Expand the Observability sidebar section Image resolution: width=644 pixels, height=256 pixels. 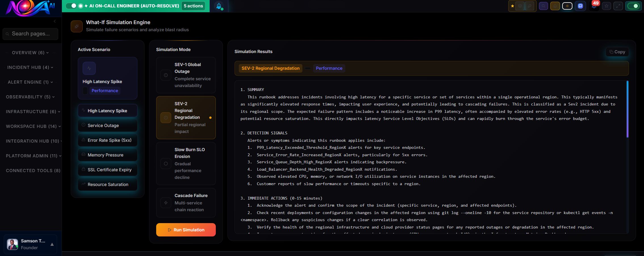coord(30,97)
